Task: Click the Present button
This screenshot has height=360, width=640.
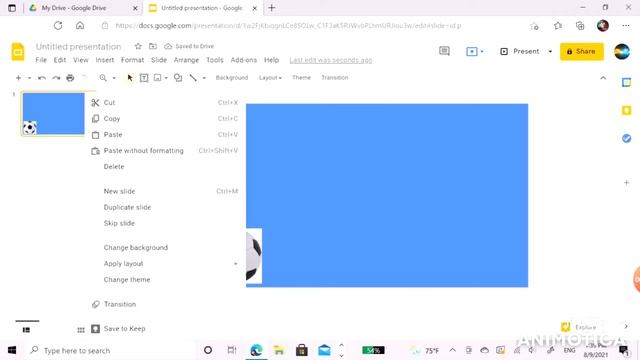Action: tap(520, 51)
